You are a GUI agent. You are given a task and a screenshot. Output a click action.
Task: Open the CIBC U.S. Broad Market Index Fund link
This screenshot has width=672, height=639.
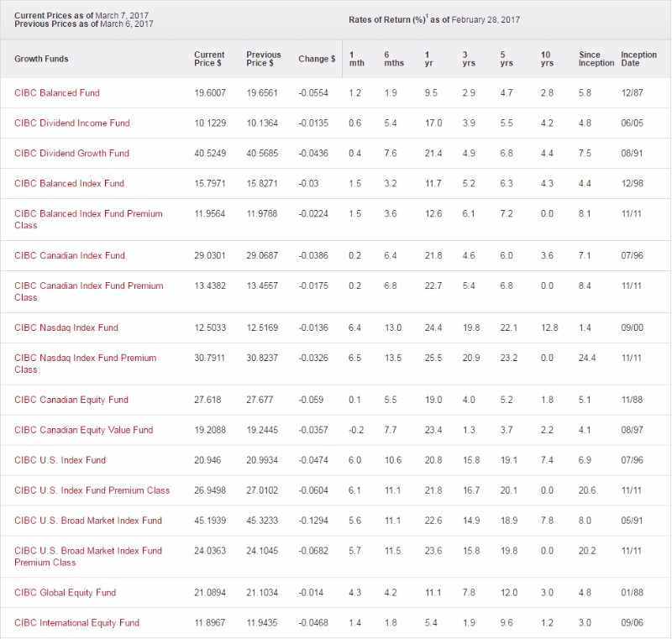(88, 521)
